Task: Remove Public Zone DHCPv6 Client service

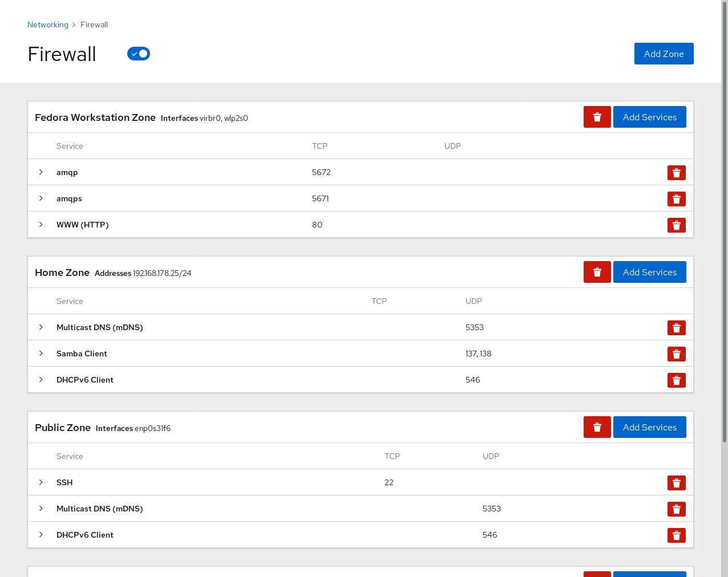Action: coord(676,535)
